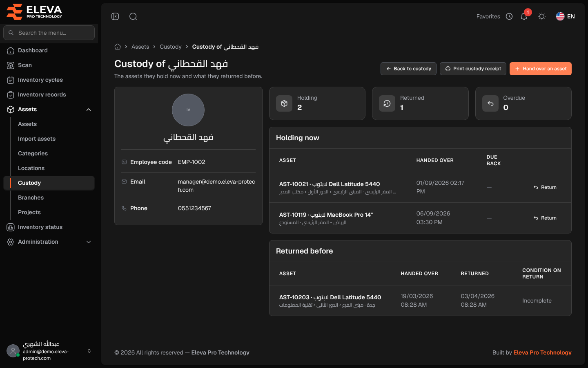
Task: Expand the Administration menu chevron
Action: click(89, 242)
